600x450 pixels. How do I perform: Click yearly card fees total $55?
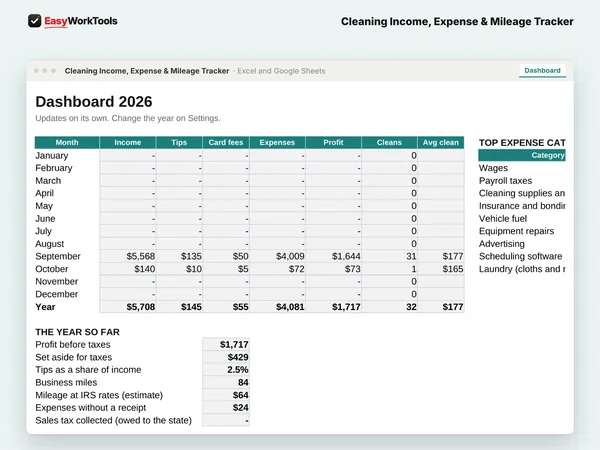(226, 307)
